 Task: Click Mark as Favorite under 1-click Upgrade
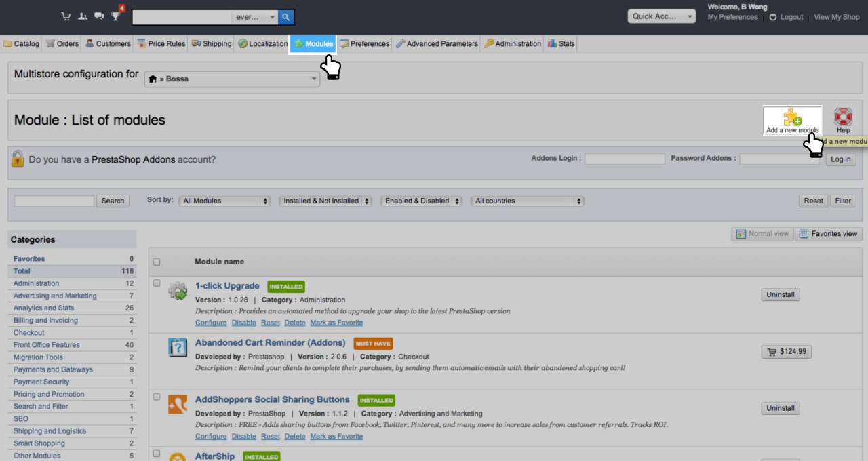click(x=336, y=323)
